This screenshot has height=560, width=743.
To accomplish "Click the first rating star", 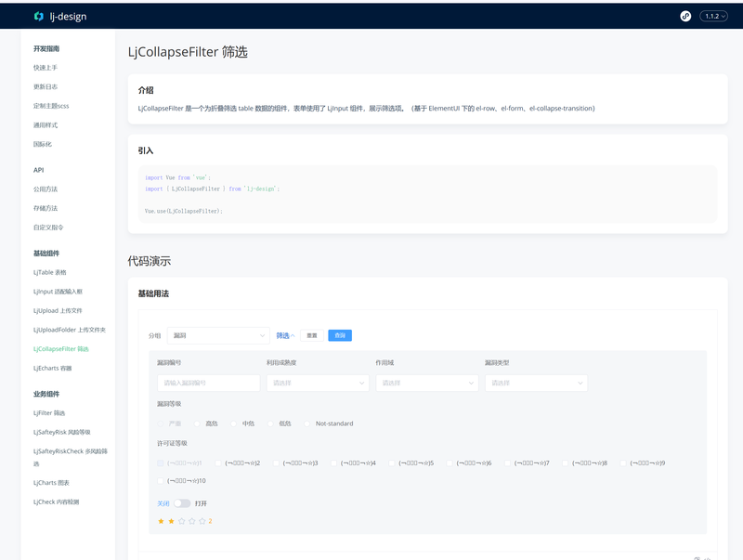I will click(x=161, y=521).
